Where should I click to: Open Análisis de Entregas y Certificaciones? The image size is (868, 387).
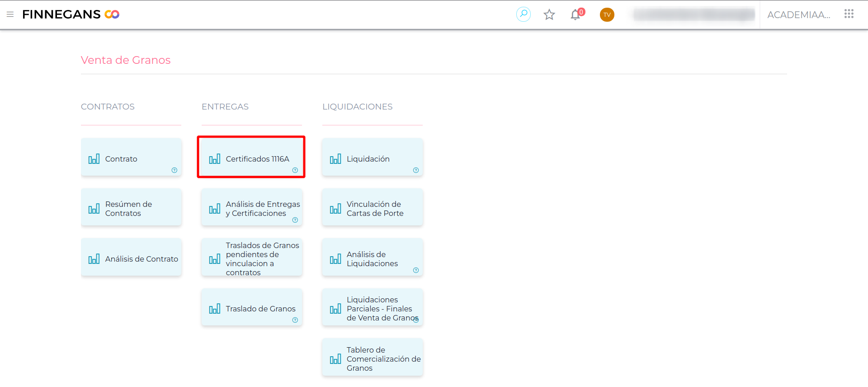pos(251,209)
